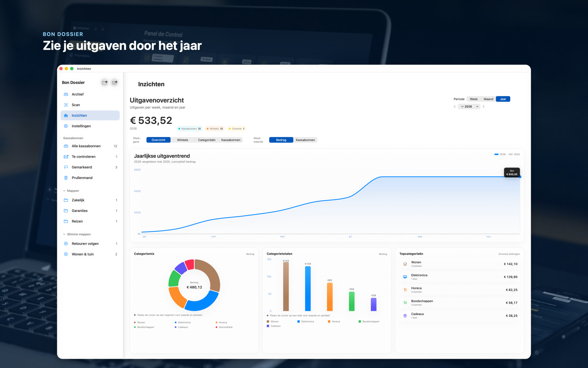Click the orange Horeca donut segment
The width and height of the screenshot is (588, 368).
177,297
